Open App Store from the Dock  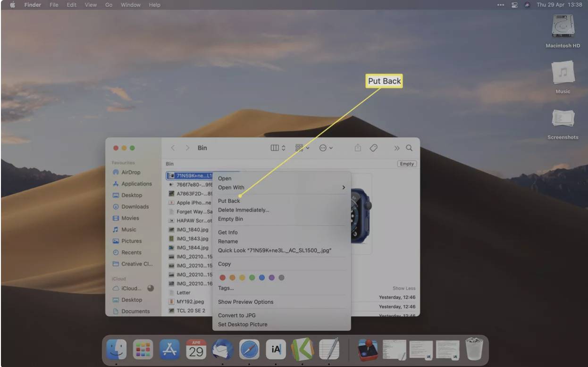point(169,350)
